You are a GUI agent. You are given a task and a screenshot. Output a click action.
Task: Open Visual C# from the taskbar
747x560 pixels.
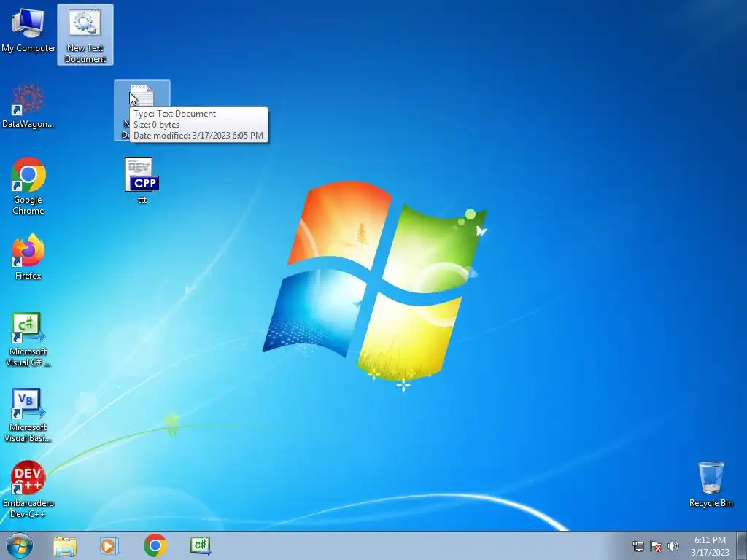click(201, 545)
